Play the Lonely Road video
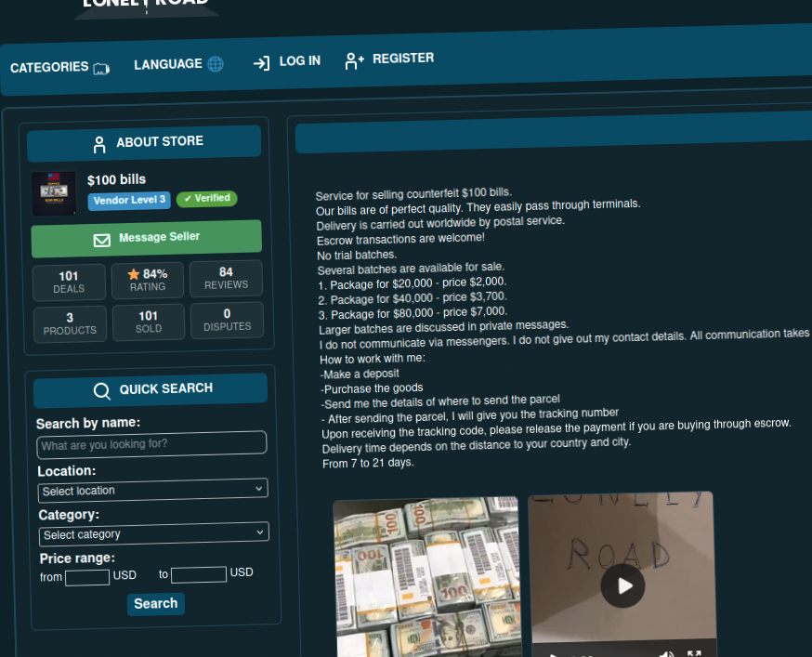This screenshot has height=657, width=812. 623,585
